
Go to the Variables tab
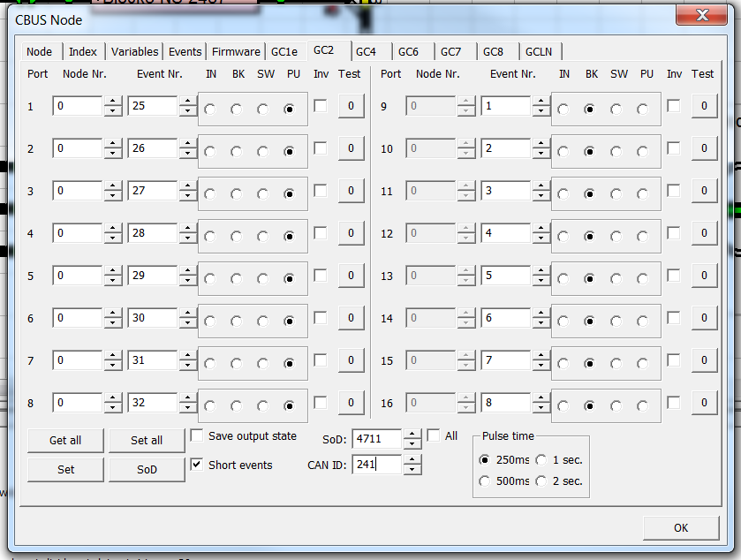coord(135,52)
